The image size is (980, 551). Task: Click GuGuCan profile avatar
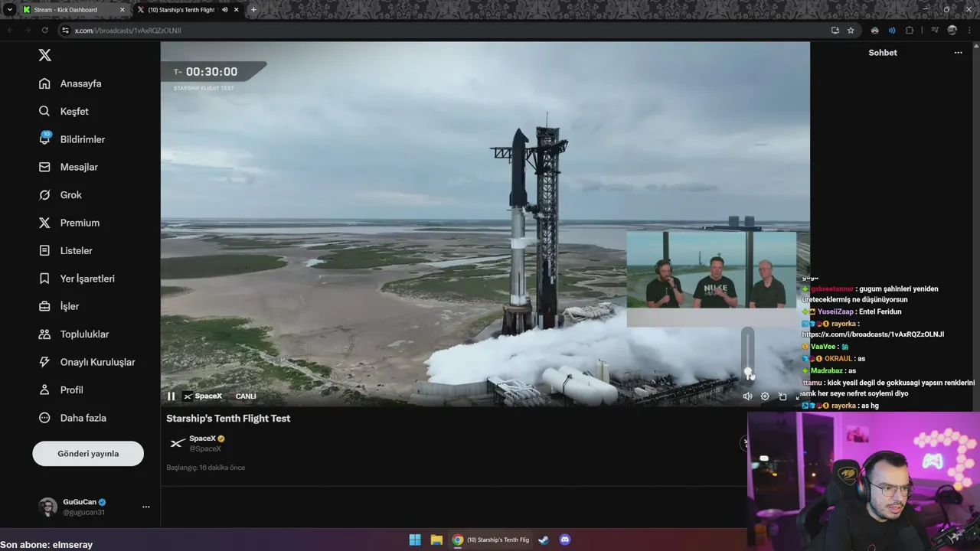47,507
